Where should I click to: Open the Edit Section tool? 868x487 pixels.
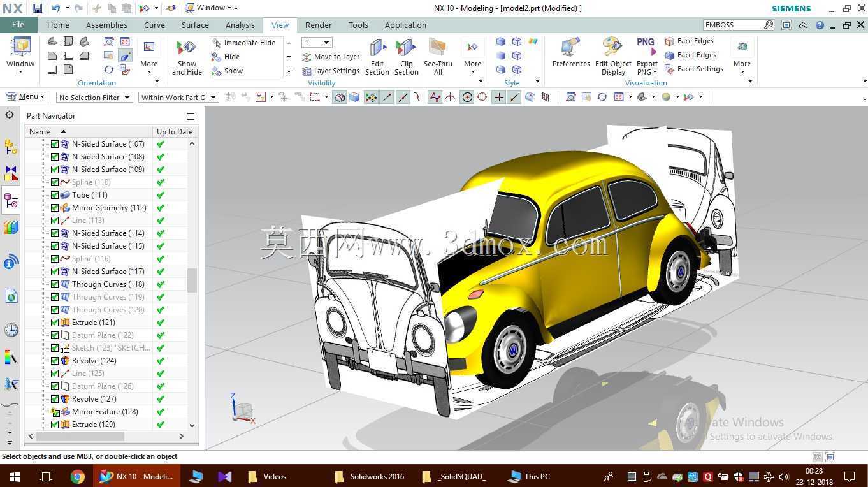click(x=377, y=57)
